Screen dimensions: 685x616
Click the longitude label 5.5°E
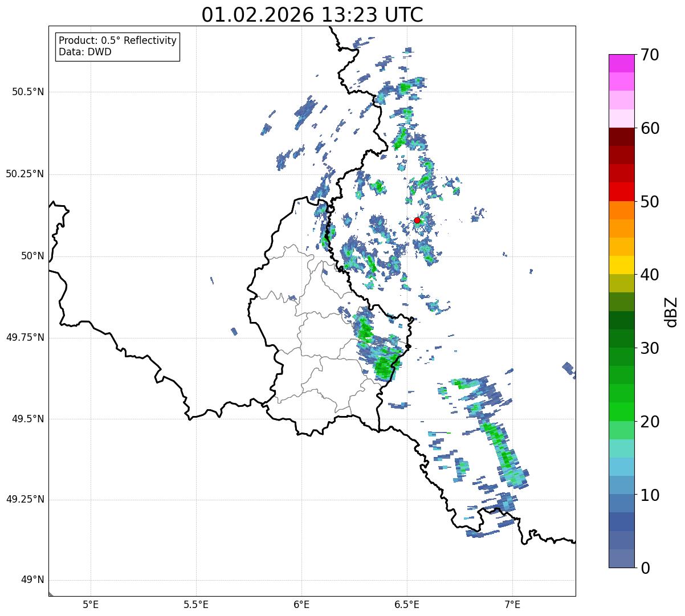pyautogui.click(x=196, y=604)
